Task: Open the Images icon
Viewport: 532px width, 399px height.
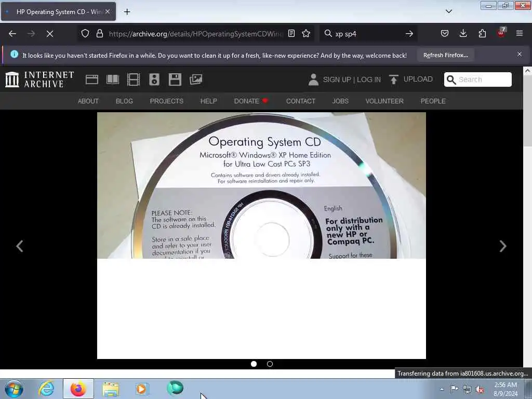Action: point(196,79)
